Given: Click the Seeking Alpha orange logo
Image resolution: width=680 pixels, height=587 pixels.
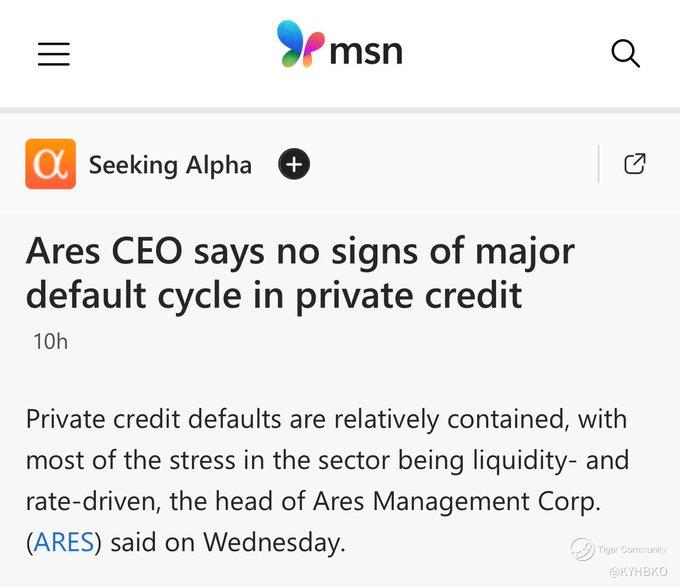Looking at the screenshot, I should click(x=50, y=164).
